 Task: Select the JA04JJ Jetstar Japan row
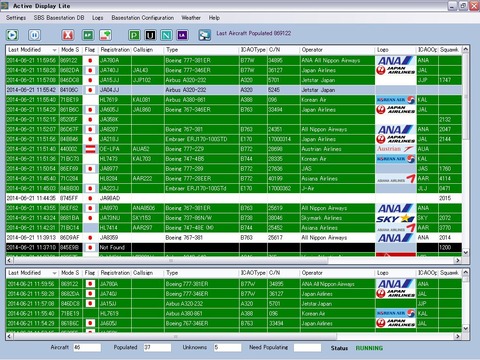tap(234, 90)
